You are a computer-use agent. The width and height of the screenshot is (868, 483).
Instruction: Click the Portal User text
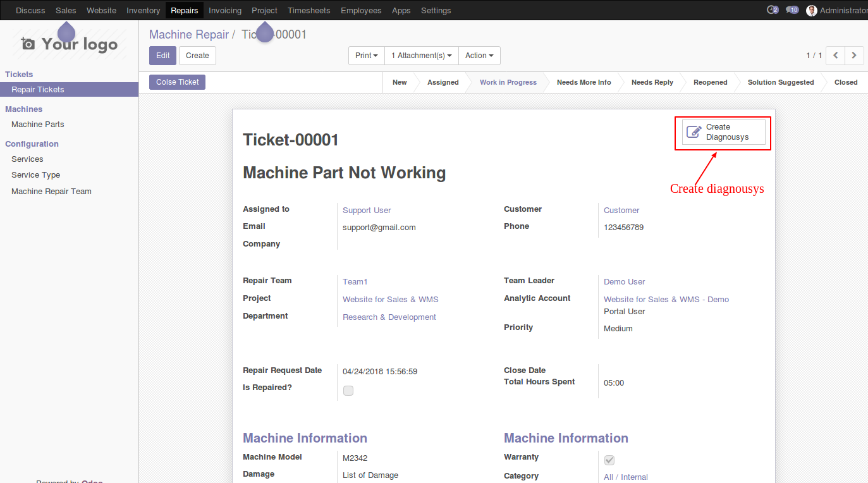click(x=625, y=312)
